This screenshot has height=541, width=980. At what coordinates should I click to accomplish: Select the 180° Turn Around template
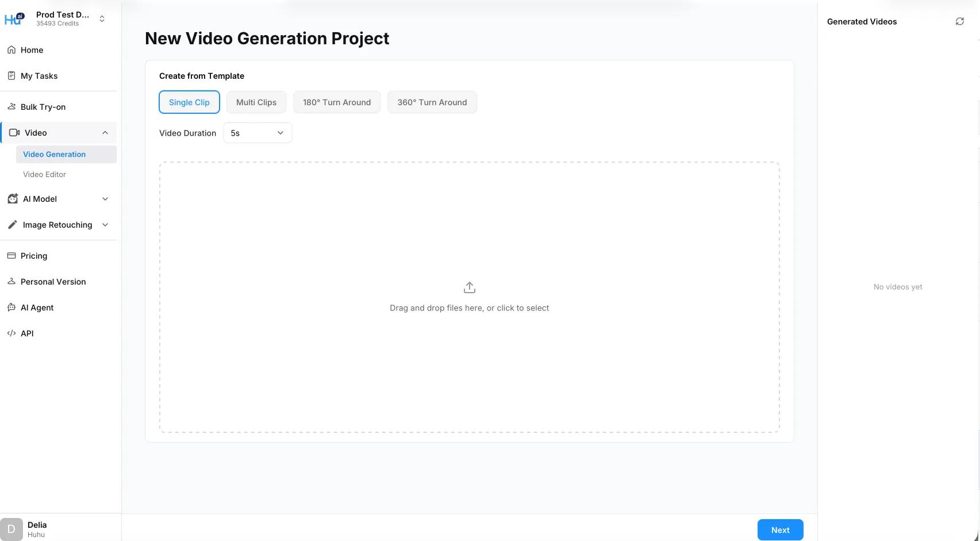pyautogui.click(x=337, y=102)
